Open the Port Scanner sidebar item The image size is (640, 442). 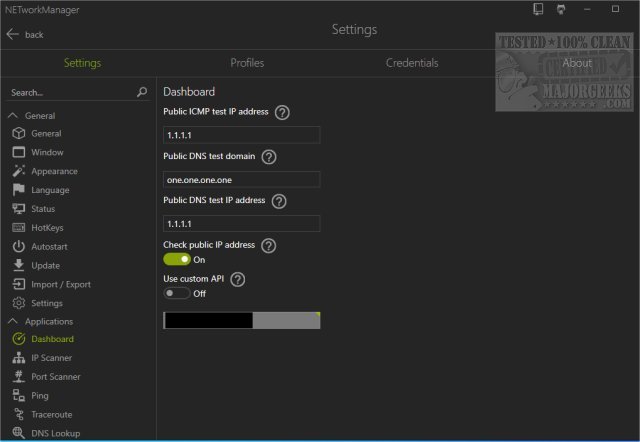[x=55, y=377]
